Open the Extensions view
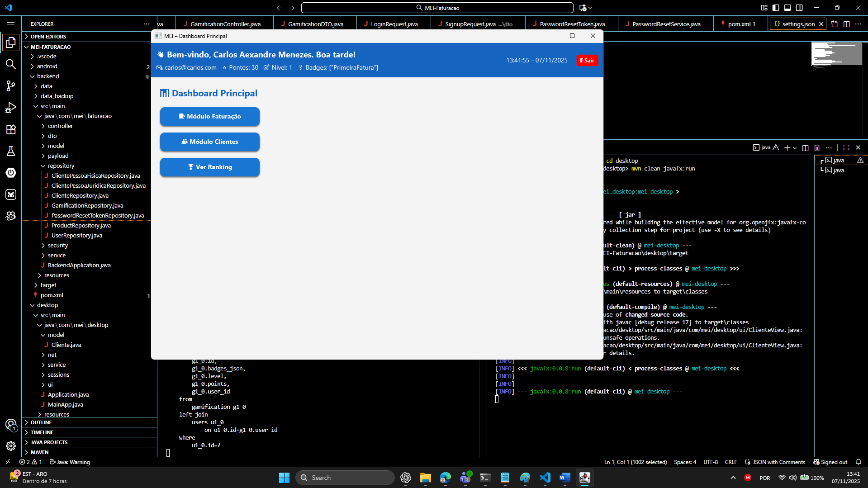This screenshot has width=868, height=488. pyautogui.click(x=11, y=129)
